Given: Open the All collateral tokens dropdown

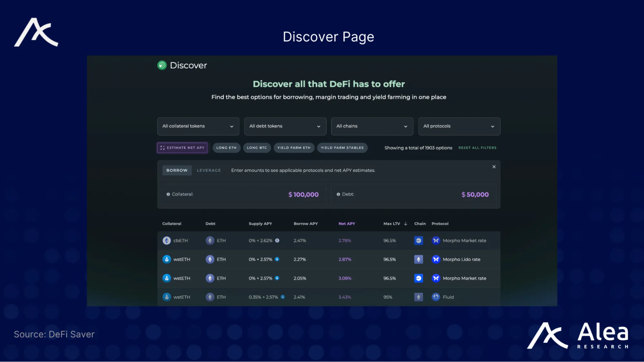Looking at the screenshot, I should (x=198, y=126).
